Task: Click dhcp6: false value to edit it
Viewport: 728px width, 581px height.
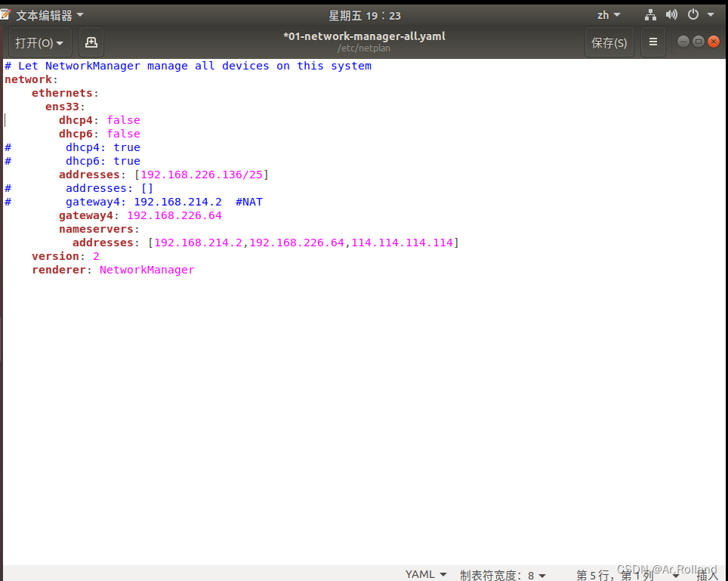Action: (123, 133)
